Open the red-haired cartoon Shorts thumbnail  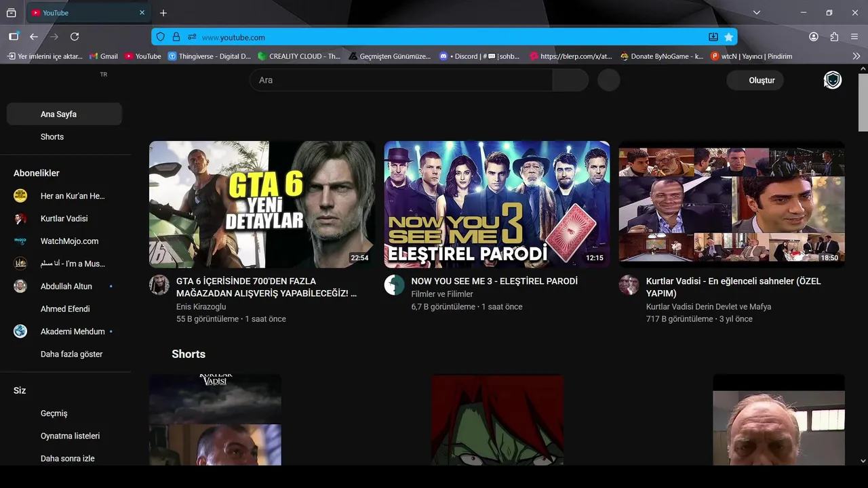[497, 420]
